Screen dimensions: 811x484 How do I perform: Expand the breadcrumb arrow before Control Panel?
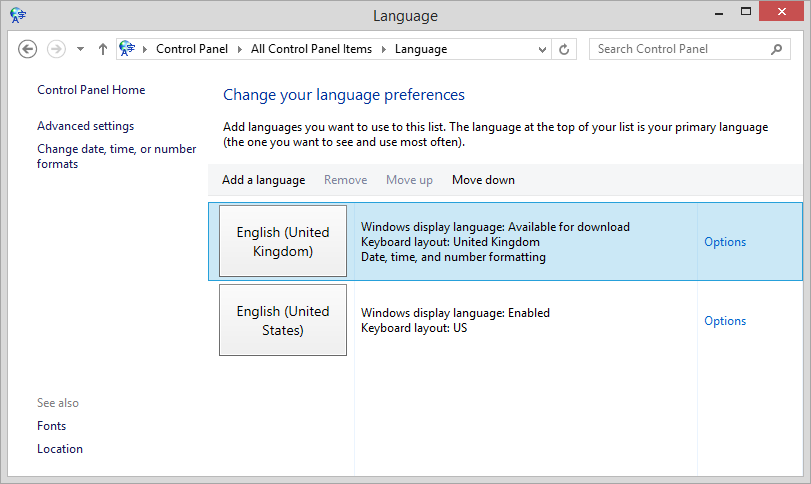(145, 49)
